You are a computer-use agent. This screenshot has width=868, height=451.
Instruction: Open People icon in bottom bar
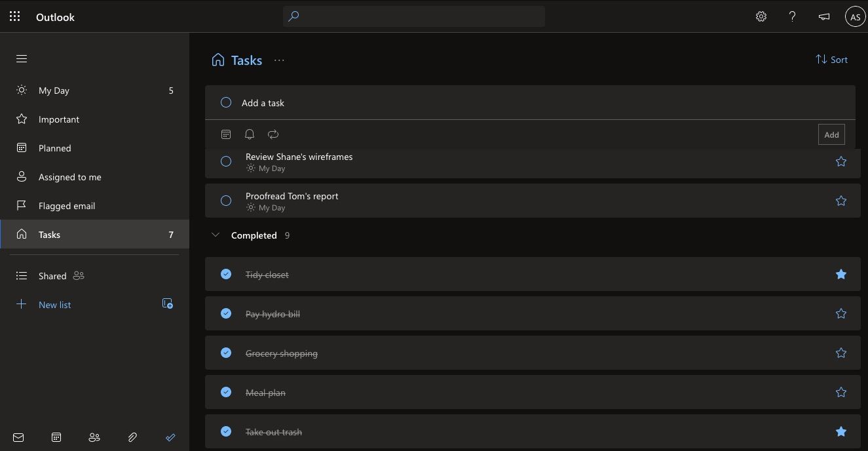(94, 437)
